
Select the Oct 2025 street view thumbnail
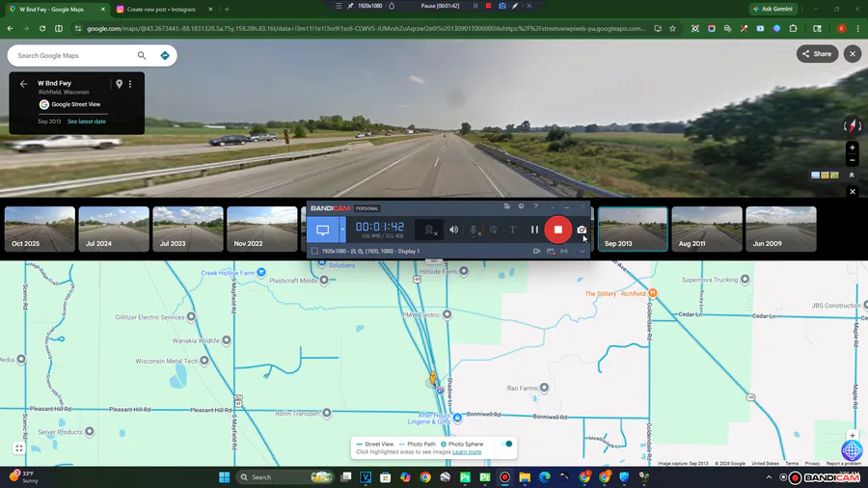click(x=40, y=230)
